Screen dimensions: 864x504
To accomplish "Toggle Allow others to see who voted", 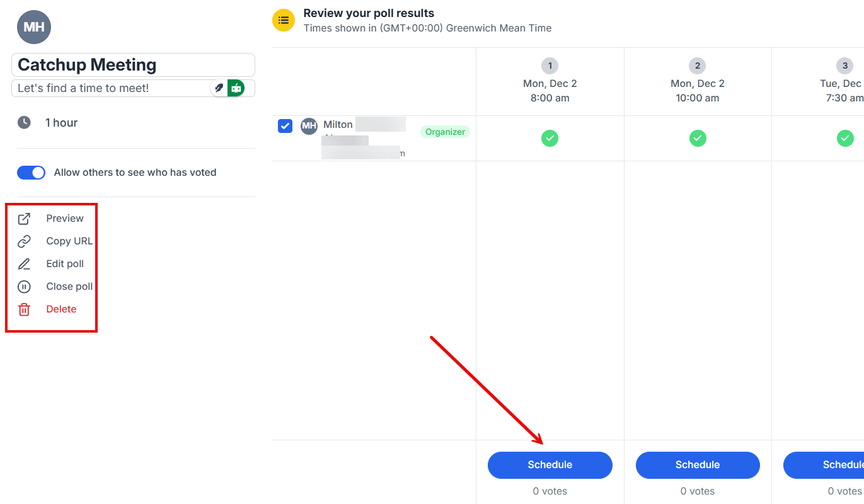I will (x=32, y=173).
